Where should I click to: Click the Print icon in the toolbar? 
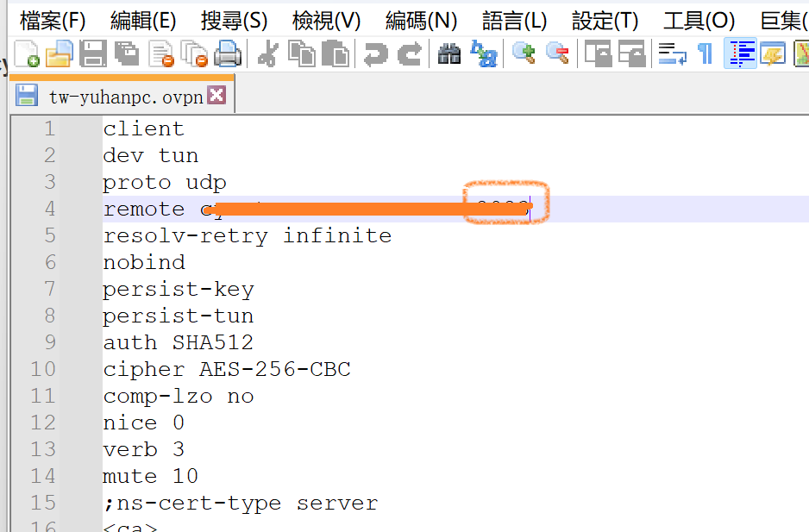coord(228,54)
